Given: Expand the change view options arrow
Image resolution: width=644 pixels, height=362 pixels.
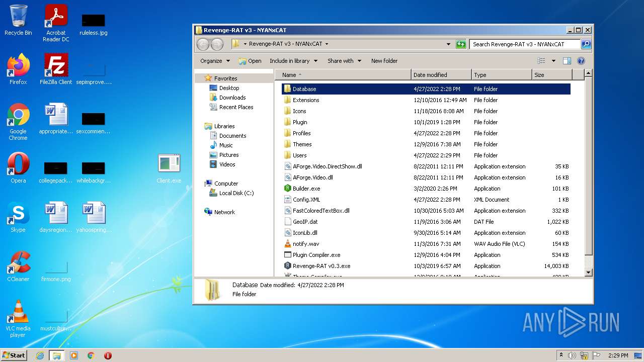Looking at the screenshot, I should coord(553,61).
